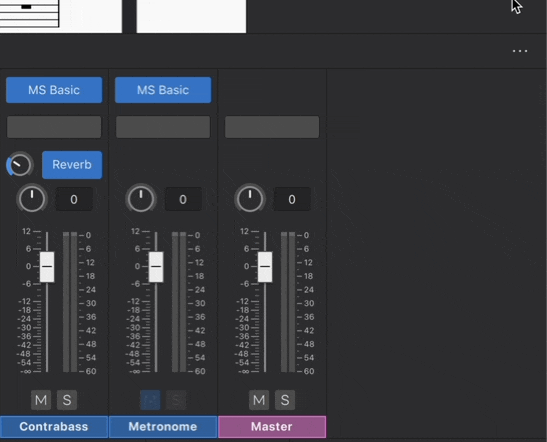Toggle the dimmed Metronome mute button
The image size is (547, 442).
coord(150,400)
